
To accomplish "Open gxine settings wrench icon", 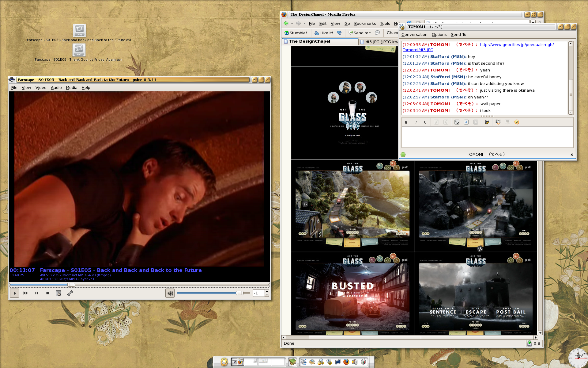I will point(70,293).
